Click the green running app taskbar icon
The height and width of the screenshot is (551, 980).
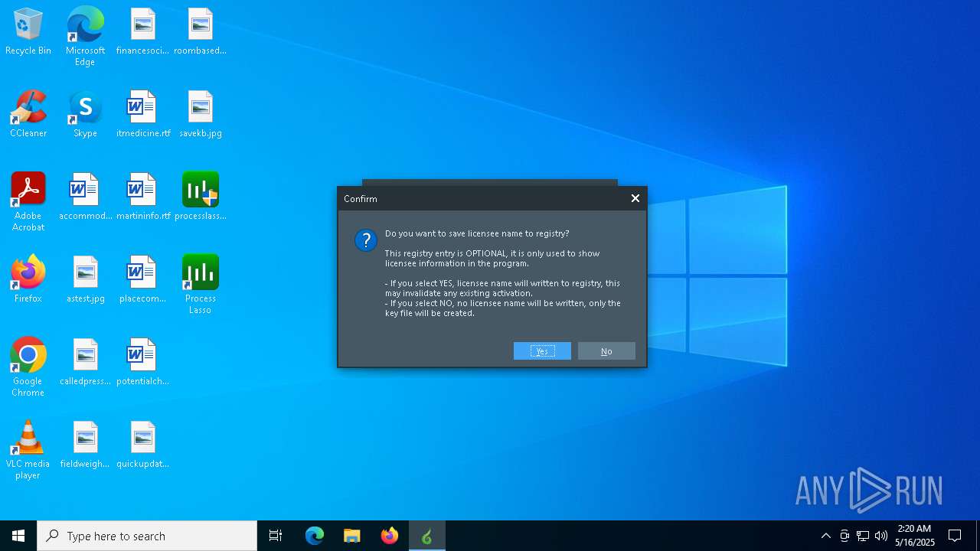pos(427,536)
